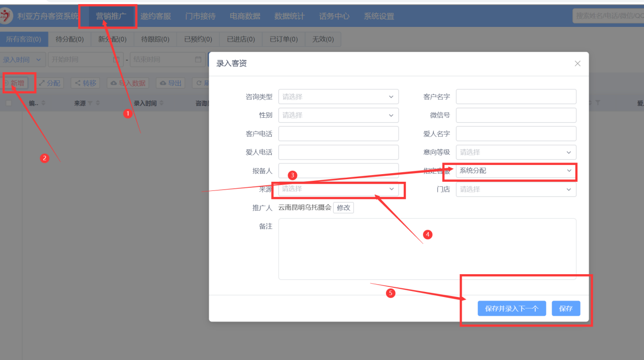
Task: Click the 转移 transfer button
Action: coord(85,83)
